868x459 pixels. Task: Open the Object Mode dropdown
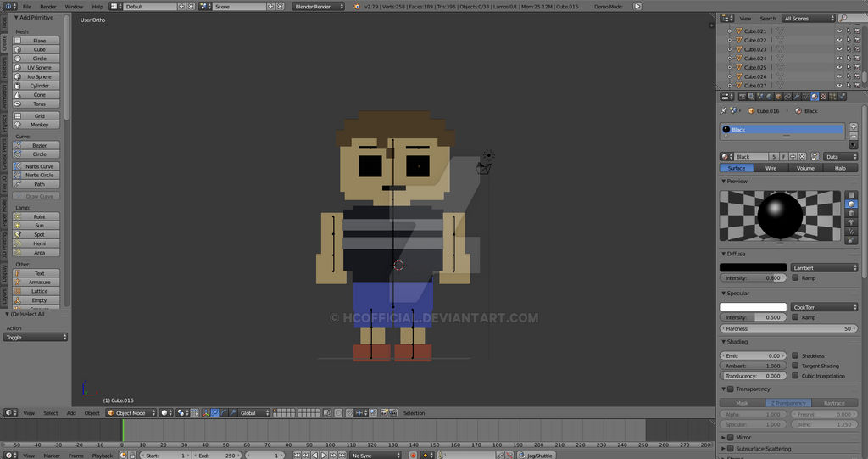point(131,413)
